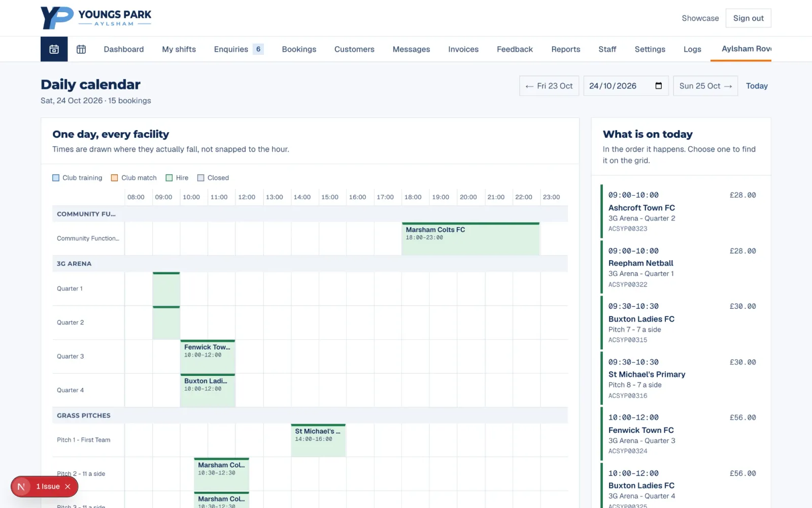Viewport: 812px width, 508px height.
Task: Go to previous day Fri 23 Oct
Action: click(x=549, y=86)
